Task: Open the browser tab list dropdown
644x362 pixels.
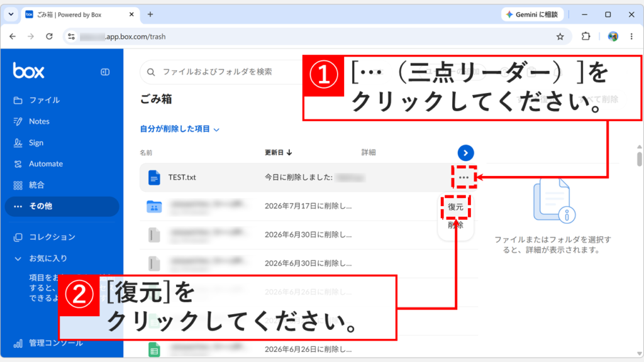Action: click(x=11, y=14)
